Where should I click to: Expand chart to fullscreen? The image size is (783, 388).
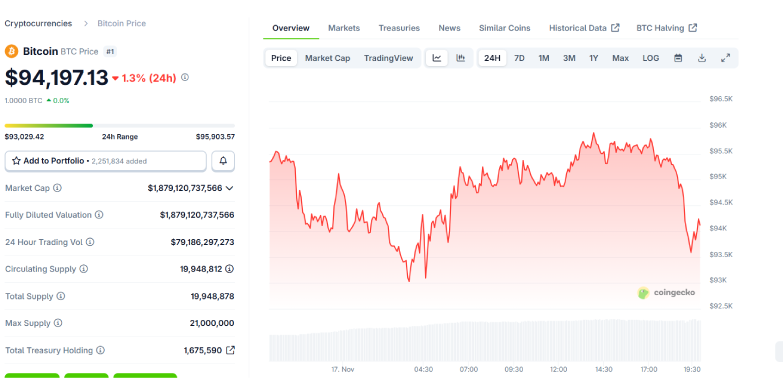tap(726, 58)
